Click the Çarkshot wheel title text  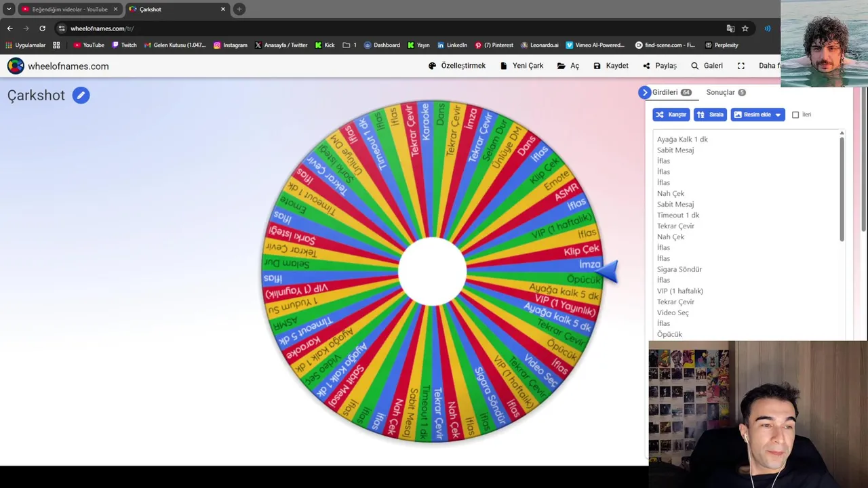pyautogui.click(x=36, y=96)
